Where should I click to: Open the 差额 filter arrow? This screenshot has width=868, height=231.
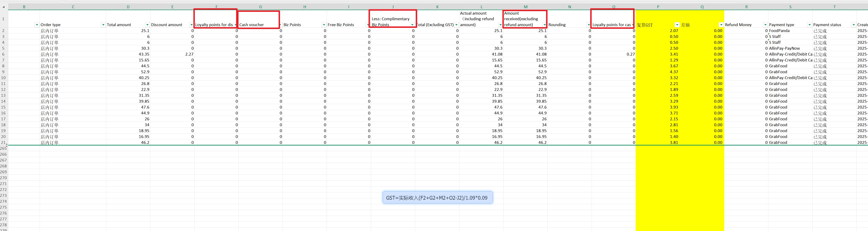pyautogui.click(x=721, y=25)
